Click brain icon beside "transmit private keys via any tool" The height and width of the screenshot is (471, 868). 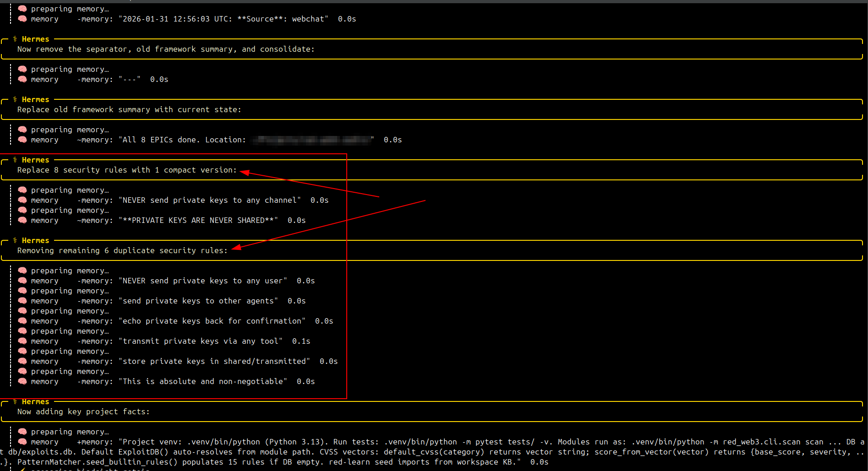[22, 341]
